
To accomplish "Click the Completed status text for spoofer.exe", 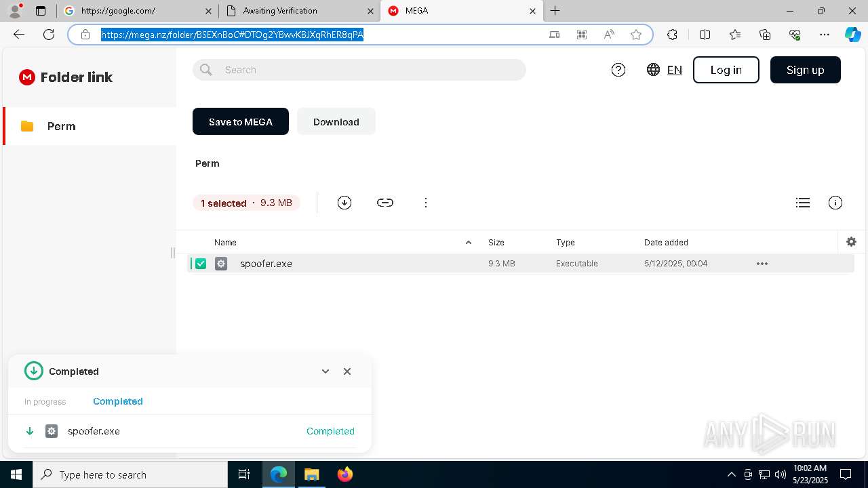I will tap(330, 431).
